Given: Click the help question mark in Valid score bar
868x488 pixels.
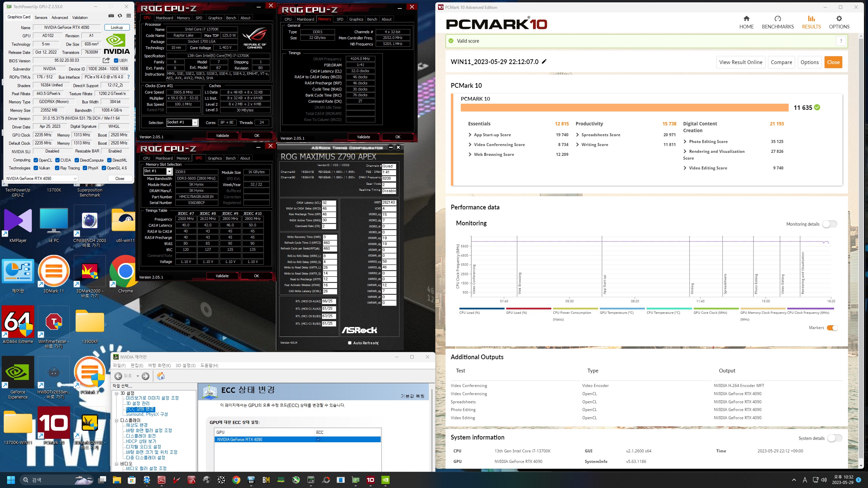Looking at the screenshot, I should [x=841, y=41].
